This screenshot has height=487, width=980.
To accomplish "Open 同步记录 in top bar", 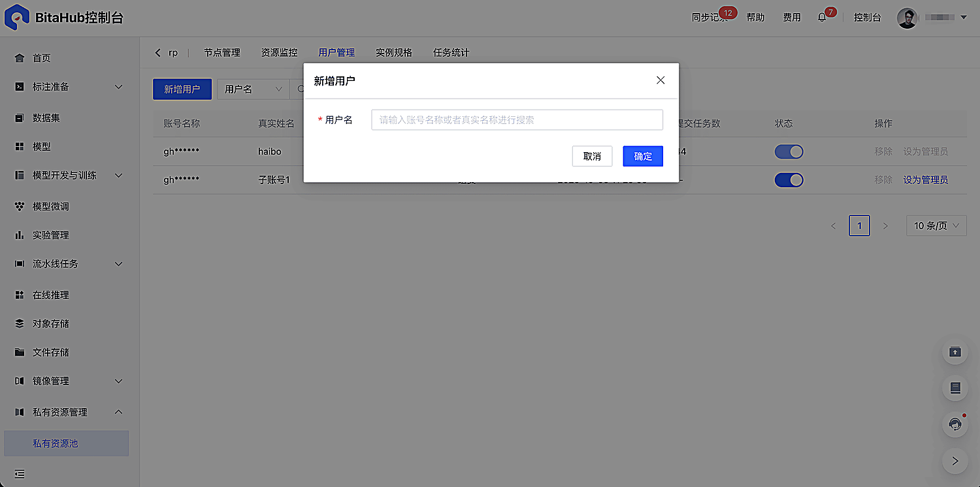I will (x=710, y=18).
